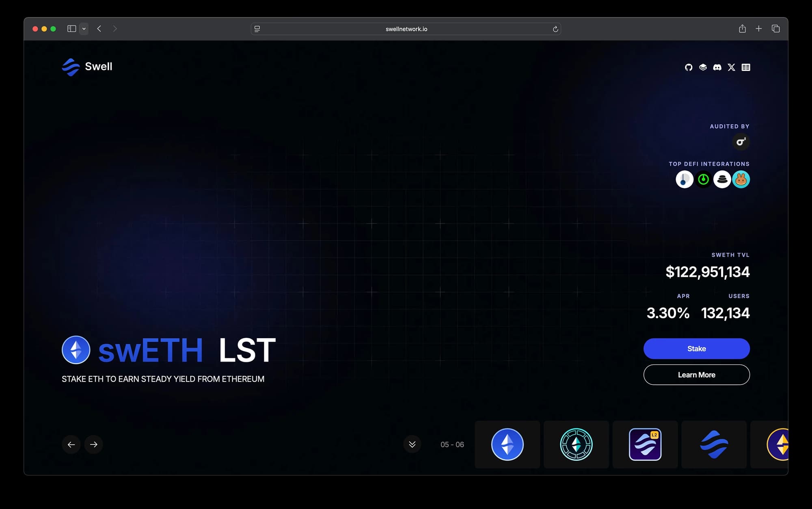Click the swellnetwork.io address bar

406,29
